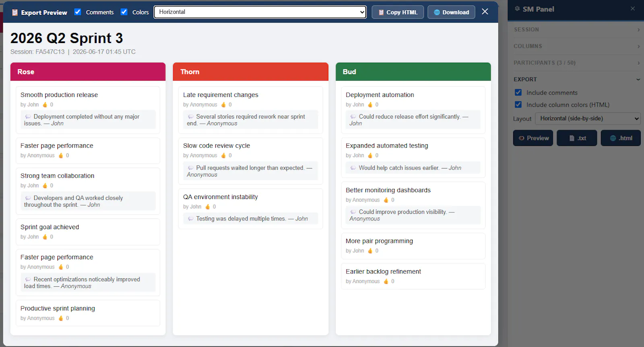Toggle the Comments checkbox in preview header
The height and width of the screenshot is (347, 644).
(78, 12)
